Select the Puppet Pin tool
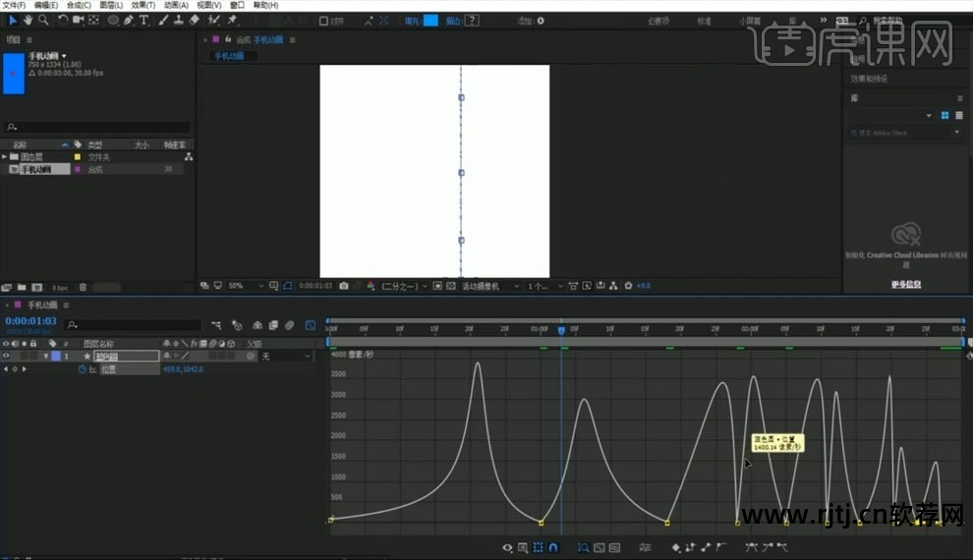The height and width of the screenshot is (560, 973). point(233,21)
